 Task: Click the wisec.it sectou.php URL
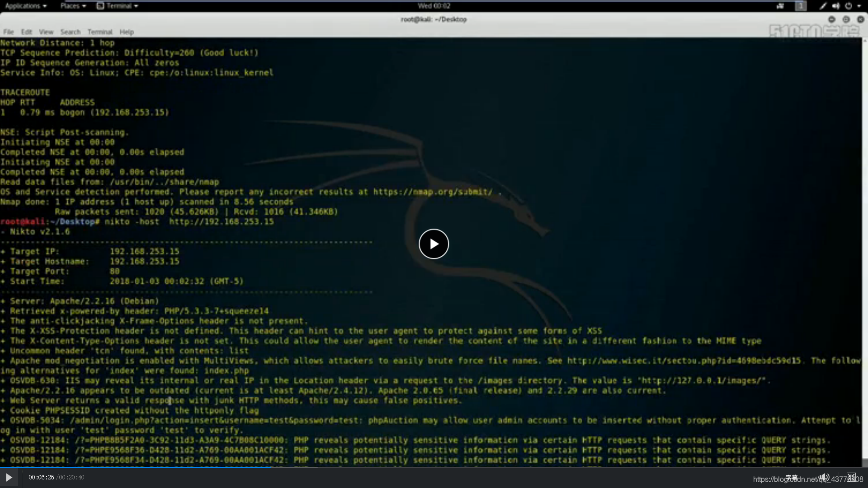pos(684,361)
